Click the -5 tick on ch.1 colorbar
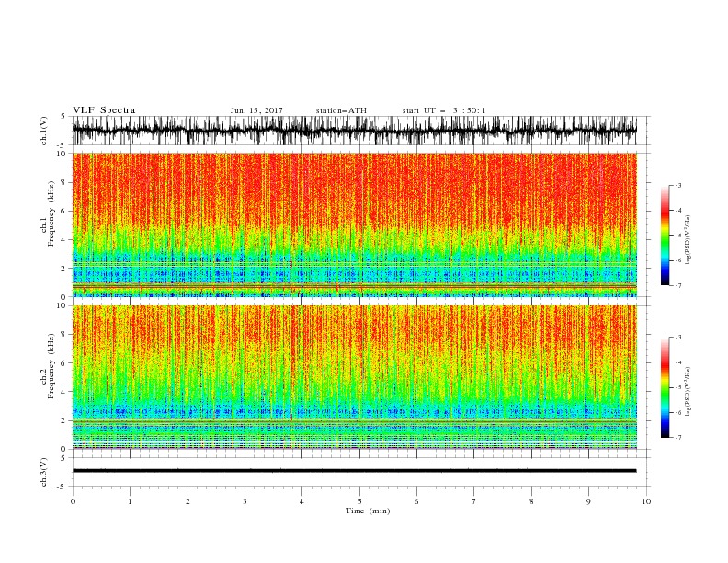This screenshot has width=728, height=563. pyautogui.click(x=677, y=236)
